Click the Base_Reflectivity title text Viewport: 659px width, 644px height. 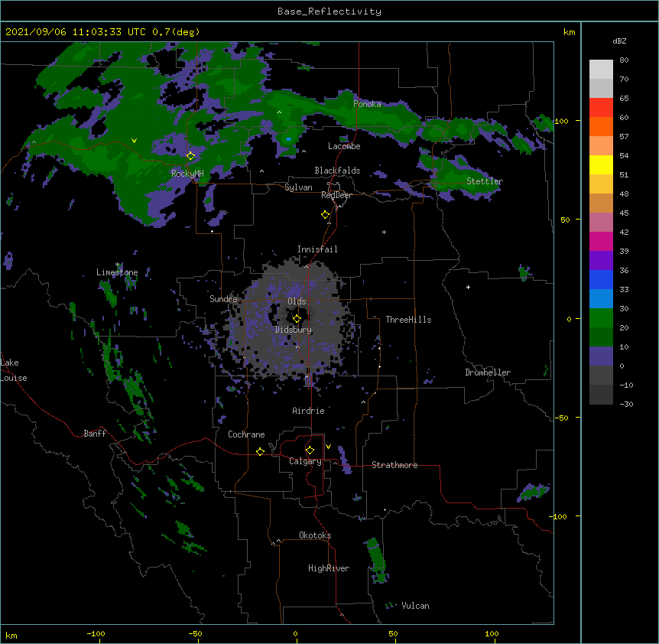(329, 11)
